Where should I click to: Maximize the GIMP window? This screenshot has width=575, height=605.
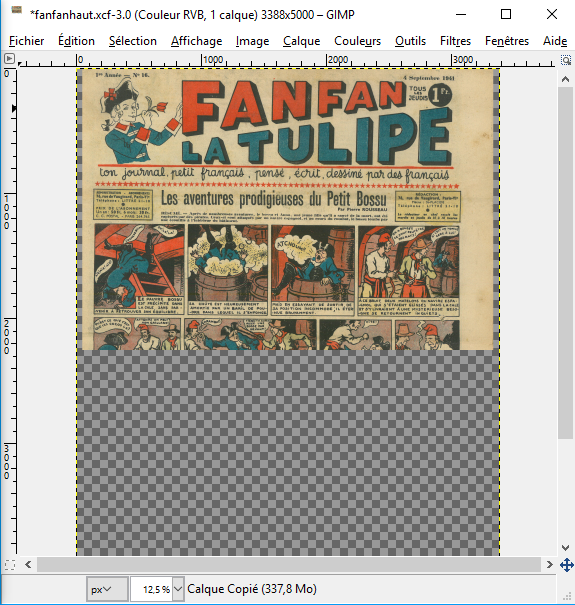coord(506,15)
